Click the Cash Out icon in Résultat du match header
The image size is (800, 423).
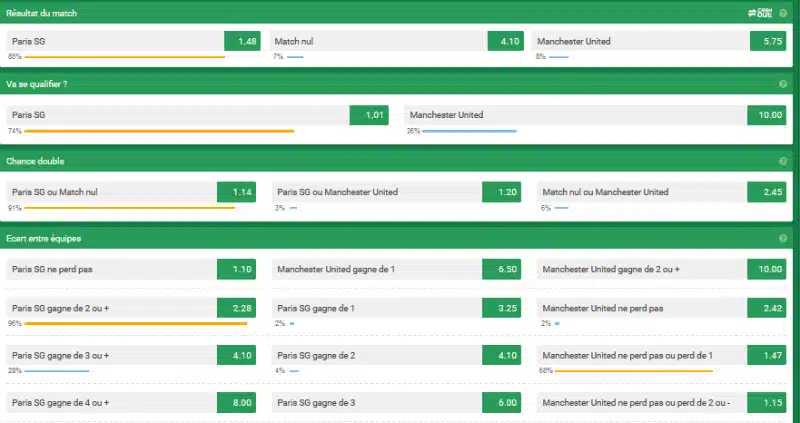coord(760,13)
